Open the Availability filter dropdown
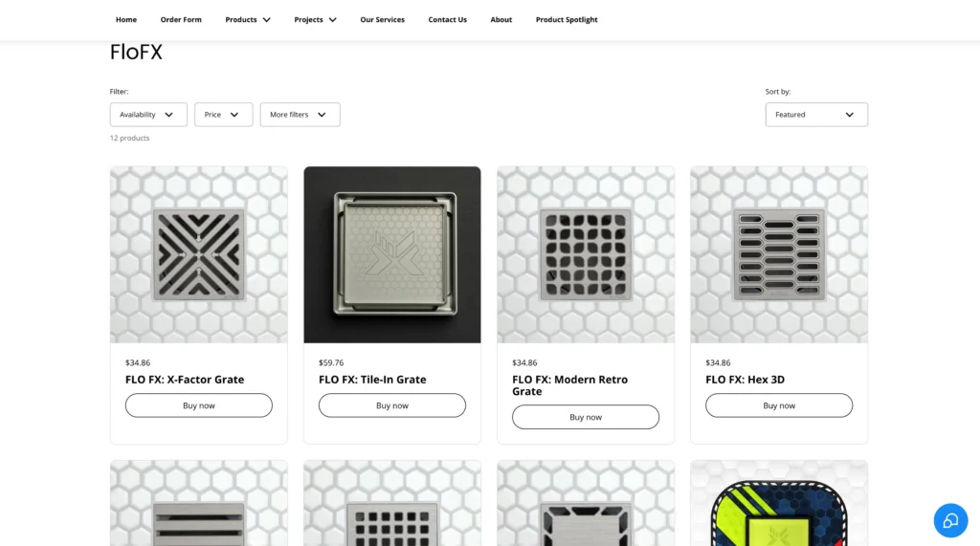The image size is (980, 546). coord(148,115)
